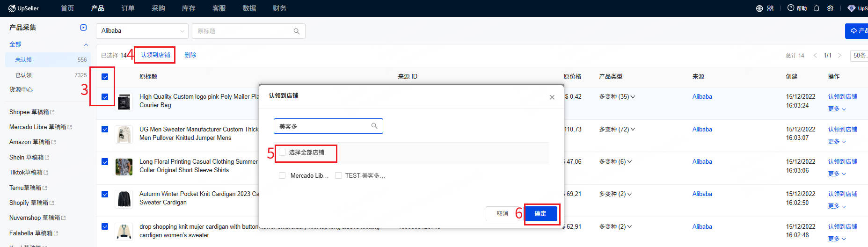The image size is (868, 247).
Task: Click the 确定 confirm button
Action: (x=540, y=214)
